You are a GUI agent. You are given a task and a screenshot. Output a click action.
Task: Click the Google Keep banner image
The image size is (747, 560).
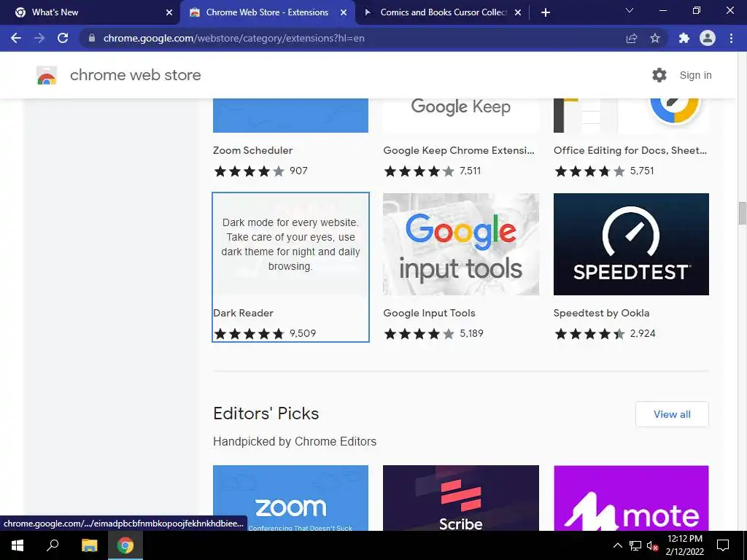[461, 115]
